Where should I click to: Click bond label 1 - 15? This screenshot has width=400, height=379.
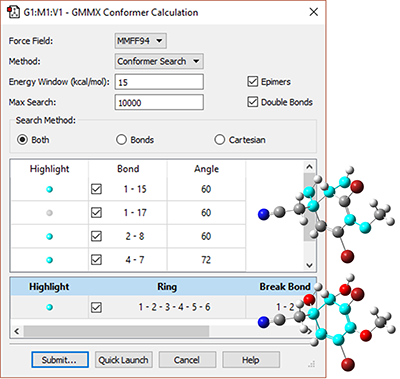click(135, 189)
